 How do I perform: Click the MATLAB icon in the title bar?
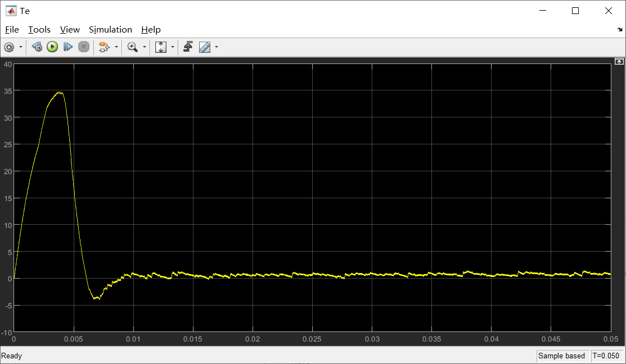point(11,11)
